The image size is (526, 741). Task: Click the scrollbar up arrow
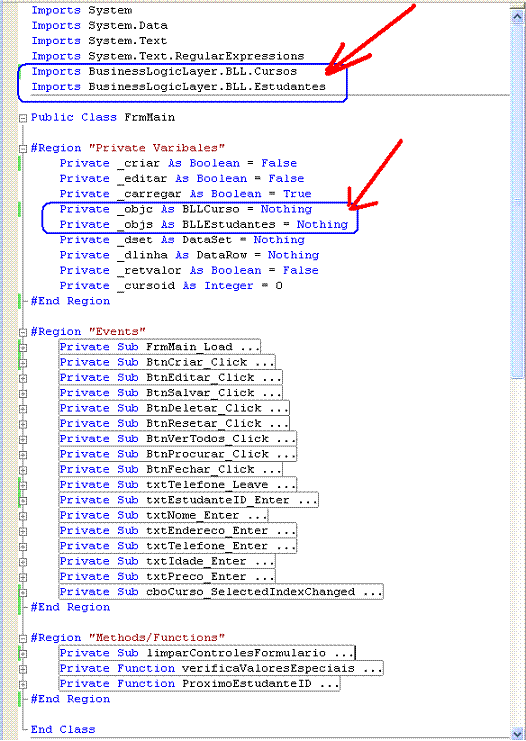pos(517,16)
